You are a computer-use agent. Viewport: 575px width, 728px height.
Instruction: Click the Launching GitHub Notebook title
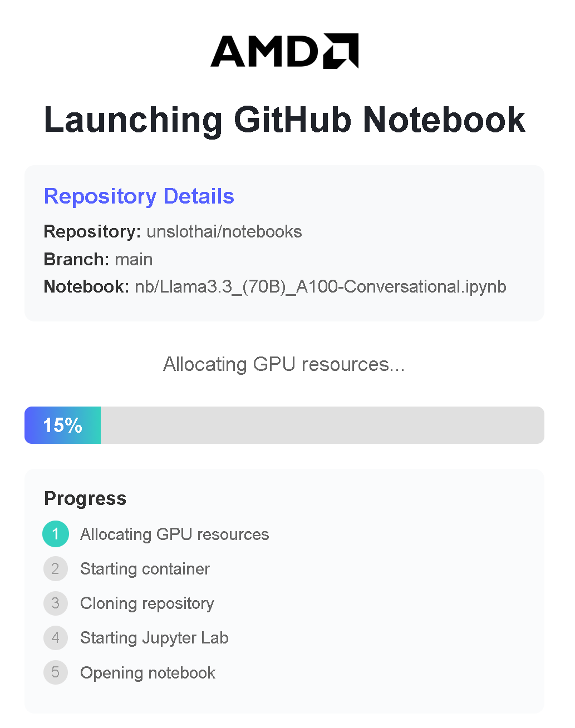(x=284, y=120)
